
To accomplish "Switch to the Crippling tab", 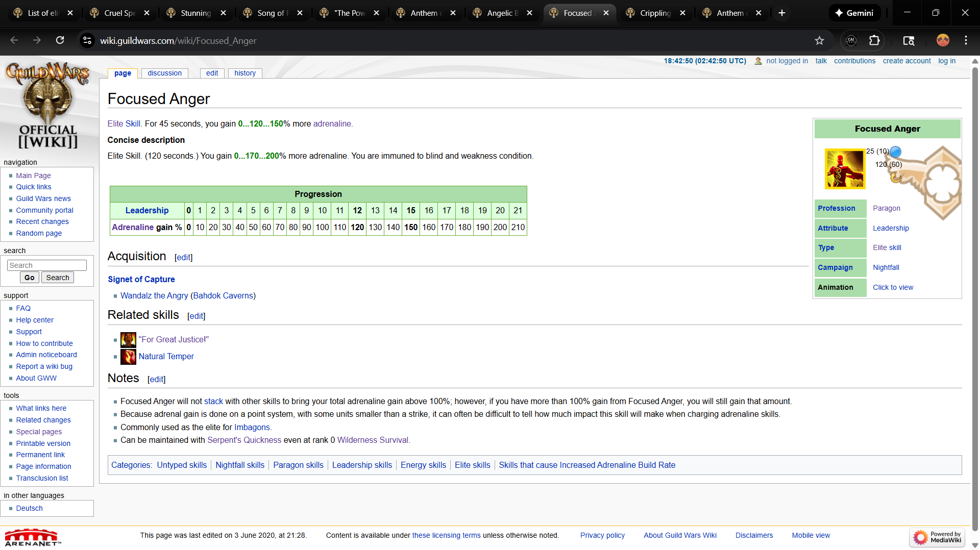I will (x=656, y=13).
